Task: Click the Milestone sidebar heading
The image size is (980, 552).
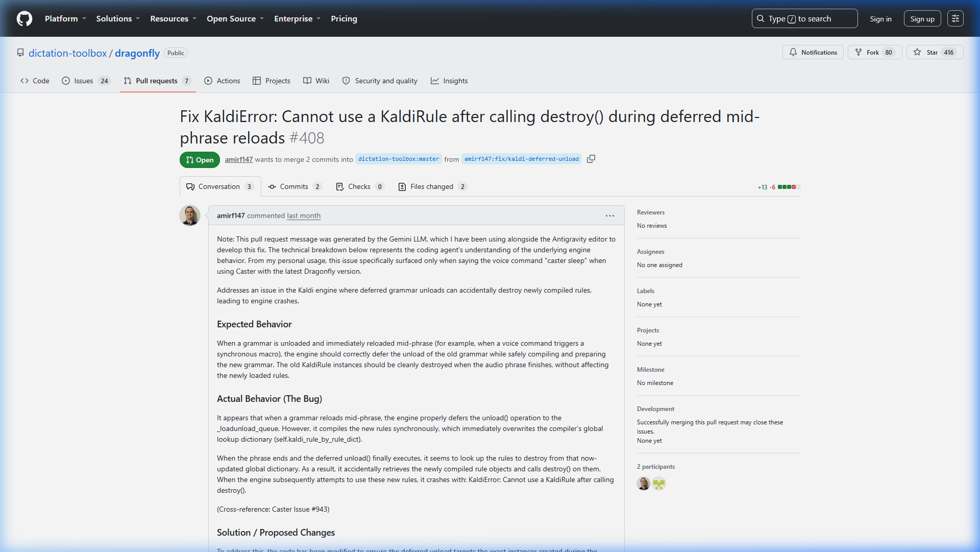Action: click(x=651, y=370)
